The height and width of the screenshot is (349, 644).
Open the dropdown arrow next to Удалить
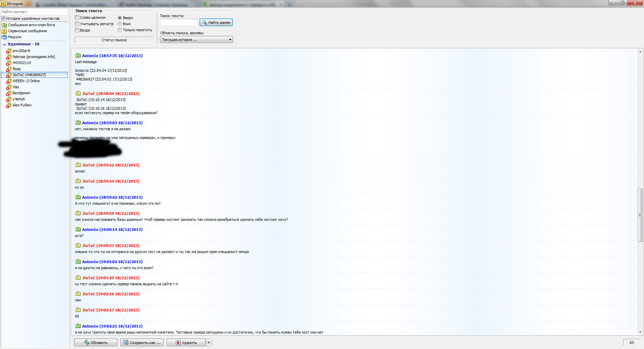[x=209, y=343]
